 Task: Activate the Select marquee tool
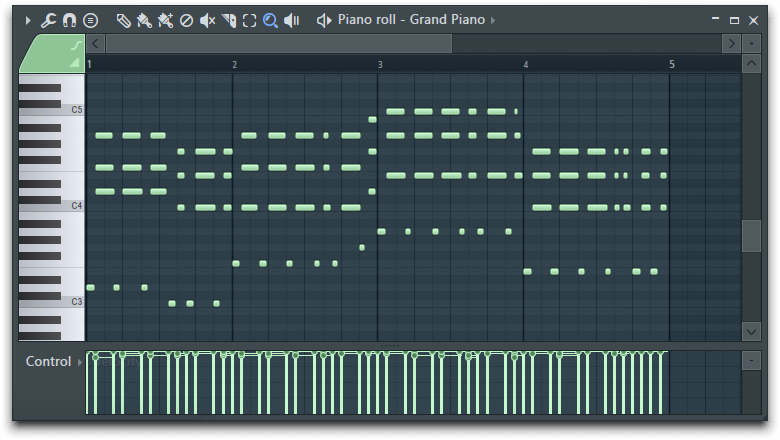249,20
